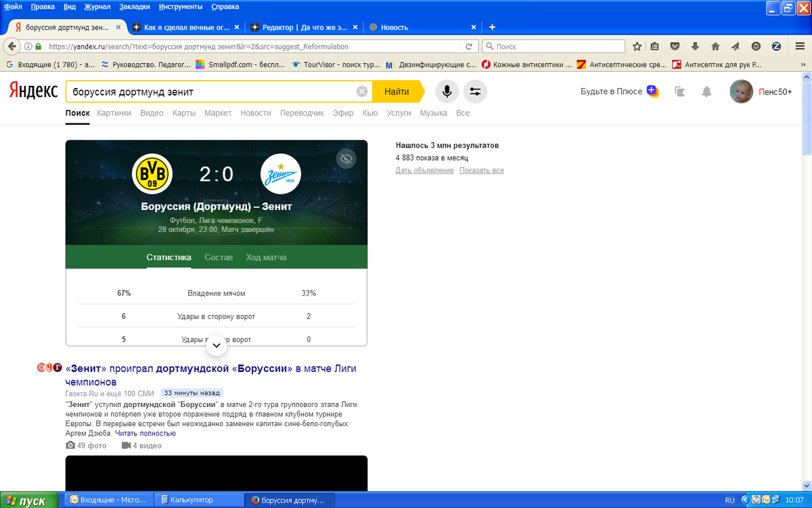
Task: Expand match statistics with the chevron-down button
Action: pos(217,345)
